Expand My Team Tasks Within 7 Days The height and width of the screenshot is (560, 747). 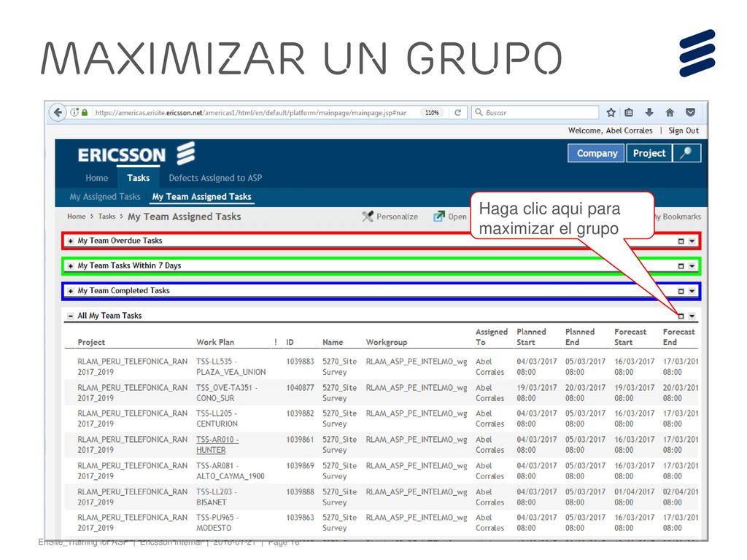(71, 265)
